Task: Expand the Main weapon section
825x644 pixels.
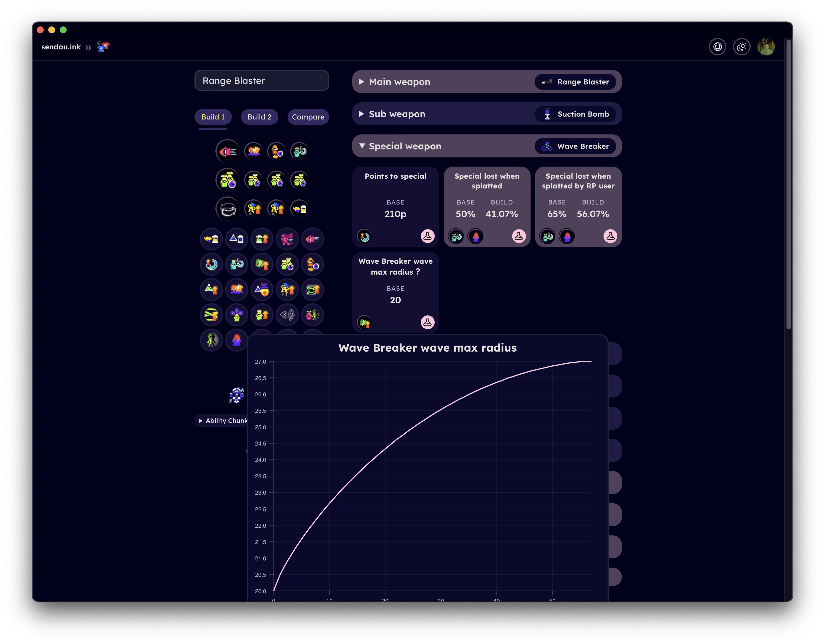Action: pyautogui.click(x=399, y=82)
